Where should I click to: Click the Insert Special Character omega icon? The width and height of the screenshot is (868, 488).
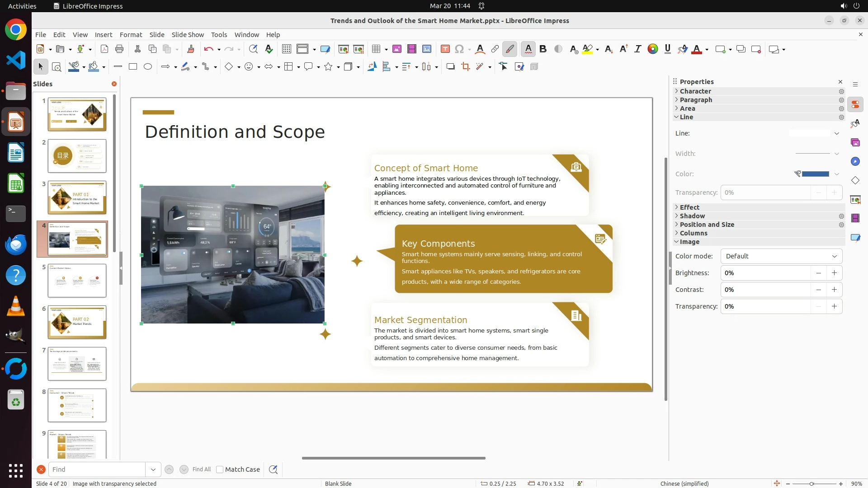[459, 49]
